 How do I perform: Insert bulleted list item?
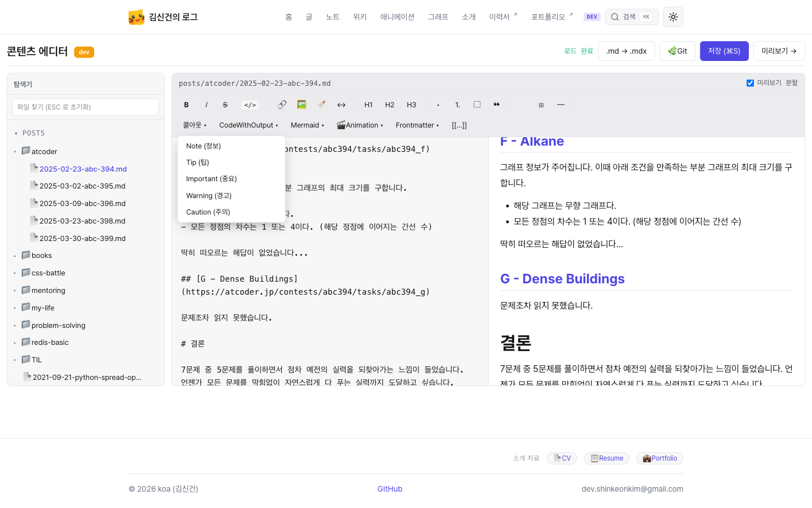[438, 105]
